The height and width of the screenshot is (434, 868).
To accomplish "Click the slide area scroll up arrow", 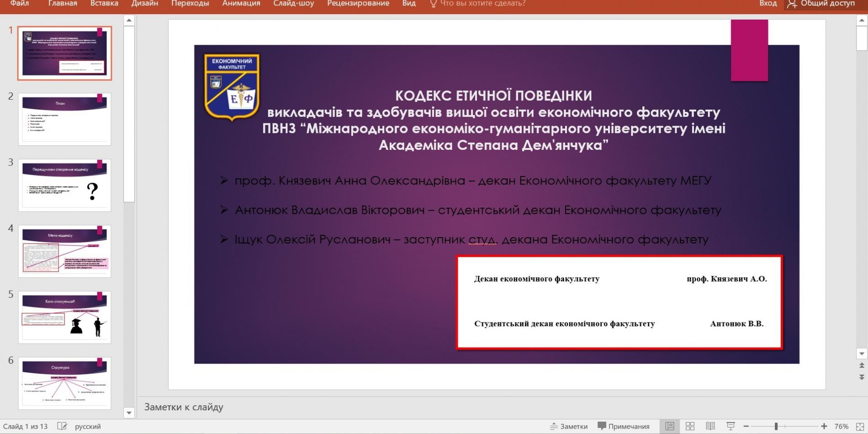I will tap(862, 20).
